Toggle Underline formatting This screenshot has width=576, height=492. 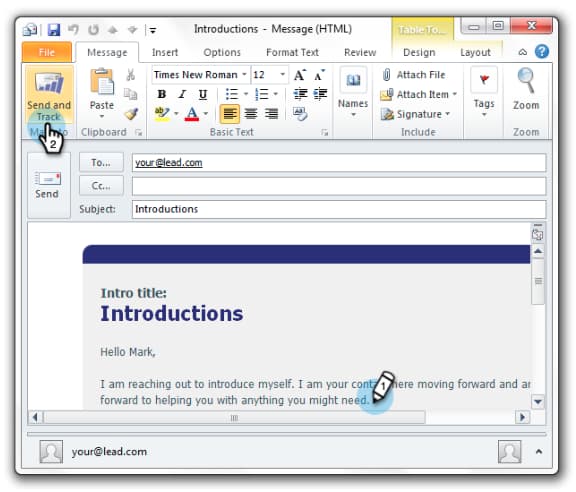(x=202, y=94)
